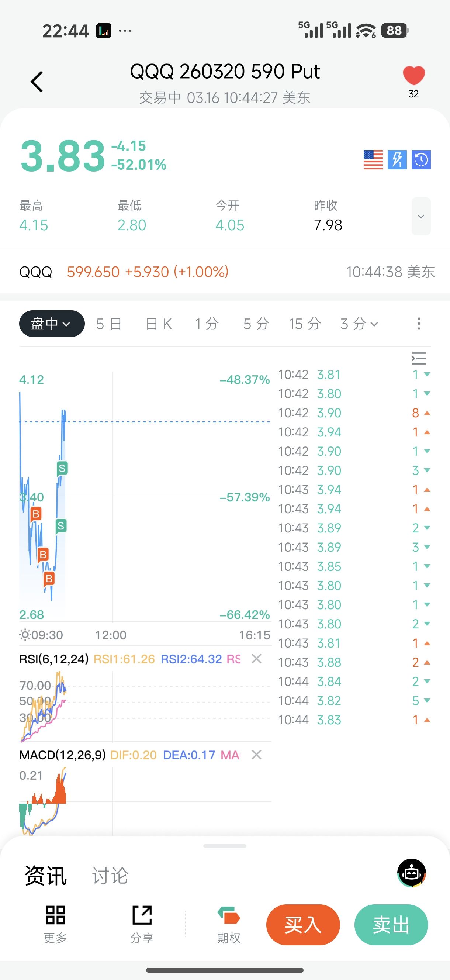
Task: Tap the blue lightning bolt icon
Action: click(x=397, y=160)
